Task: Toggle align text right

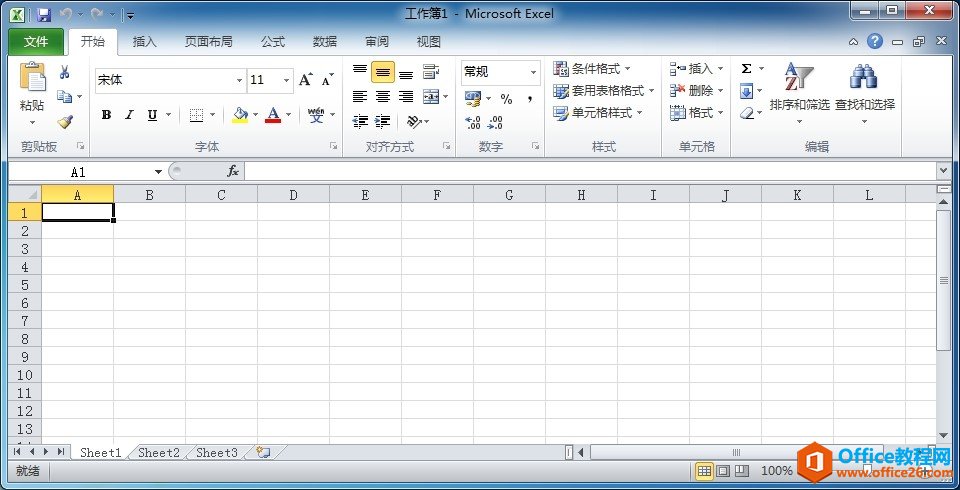Action: (x=406, y=96)
